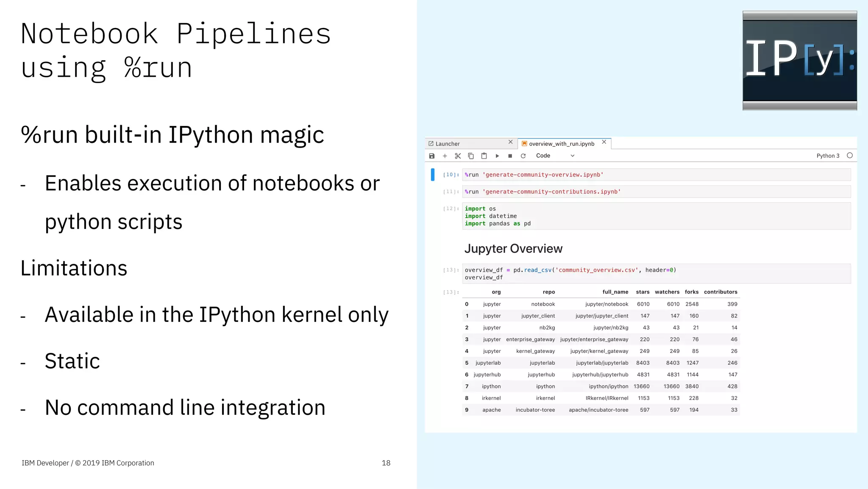Click the input prompt label [10]:
The width and height of the screenshot is (868, 489).
(x=451, y=175)
